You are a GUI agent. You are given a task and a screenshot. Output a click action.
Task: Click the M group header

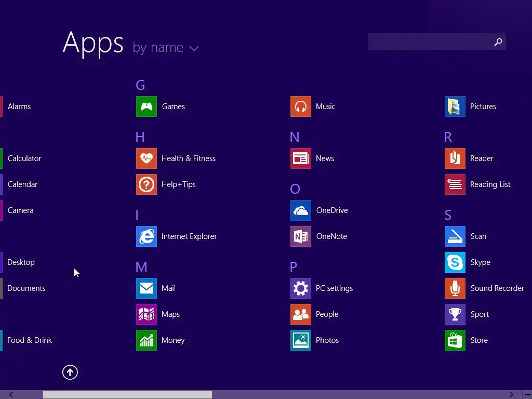141,267
